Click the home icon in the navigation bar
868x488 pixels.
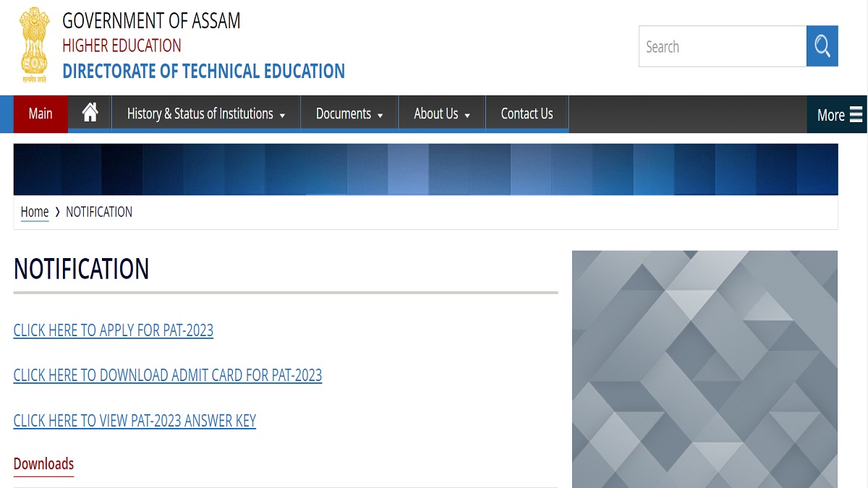click(89, 112)
